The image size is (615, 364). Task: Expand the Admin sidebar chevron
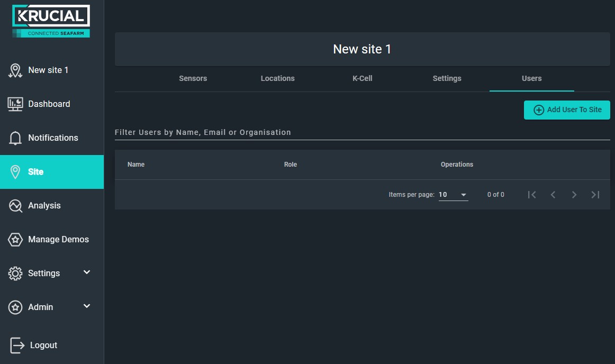(87, 306)
